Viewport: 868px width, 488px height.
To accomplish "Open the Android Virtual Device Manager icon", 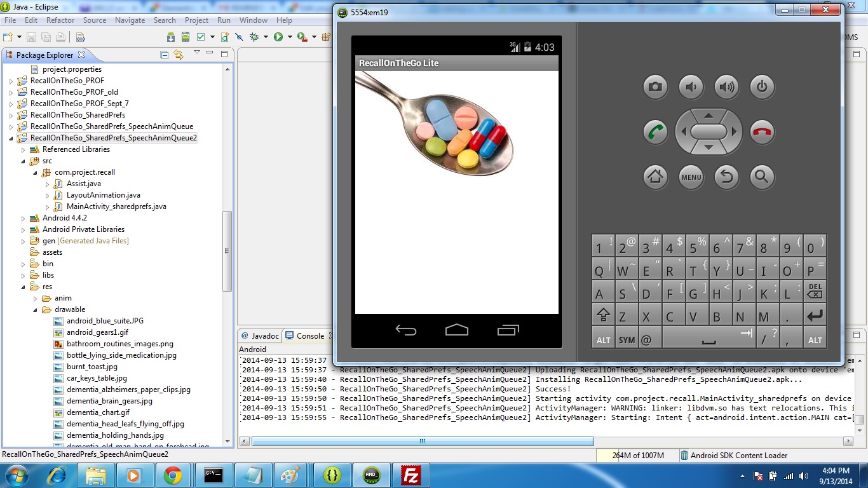I will pyautogui.click(x=186, y=37).
